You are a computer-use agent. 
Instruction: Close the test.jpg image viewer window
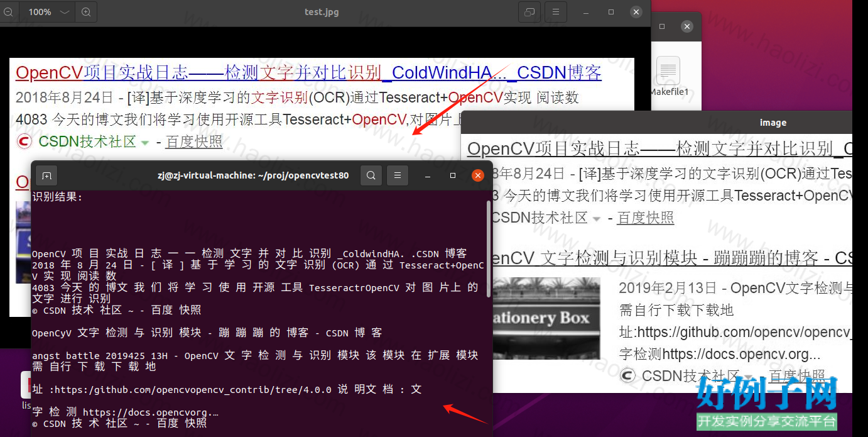[x=636, y=12]
